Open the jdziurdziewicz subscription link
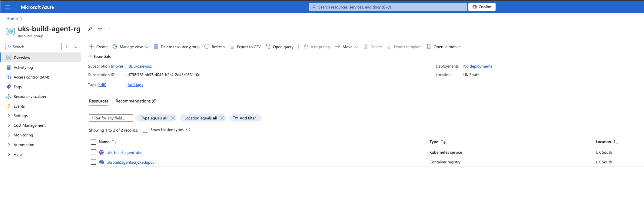Screen dimensions: 644x211 tap(140, 66)
